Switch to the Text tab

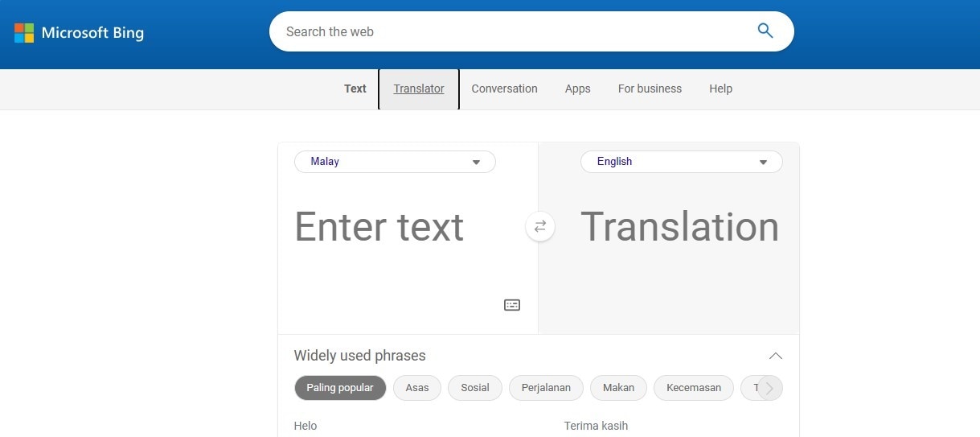355,89
